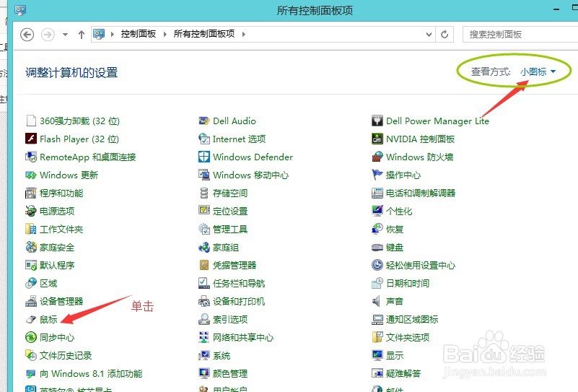Open 颜色管理 link
578x392 pixels.
230,374
